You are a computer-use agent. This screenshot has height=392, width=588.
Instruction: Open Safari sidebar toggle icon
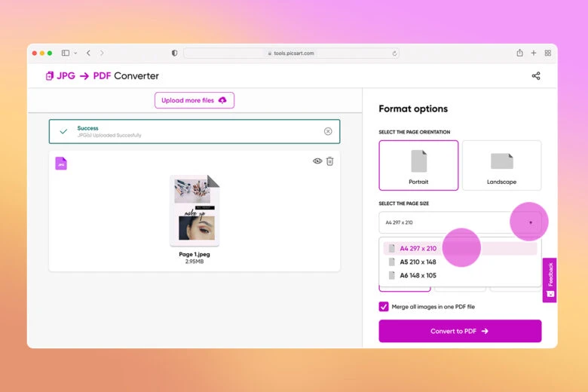[x=66, y=53]
